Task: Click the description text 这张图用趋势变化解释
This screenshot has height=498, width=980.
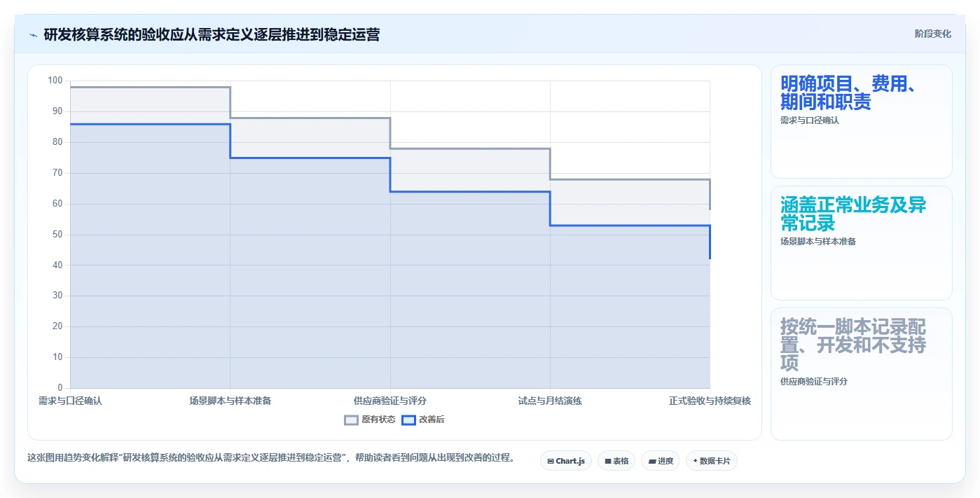Action: [x=272, y=458]
